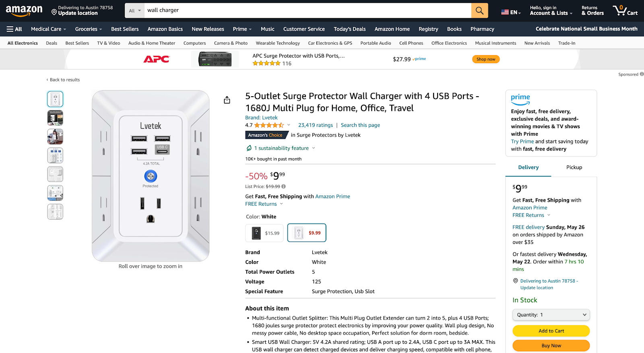Click the Amazon logo
Screen dimensions: 644x353
click(x=24, y=10)
